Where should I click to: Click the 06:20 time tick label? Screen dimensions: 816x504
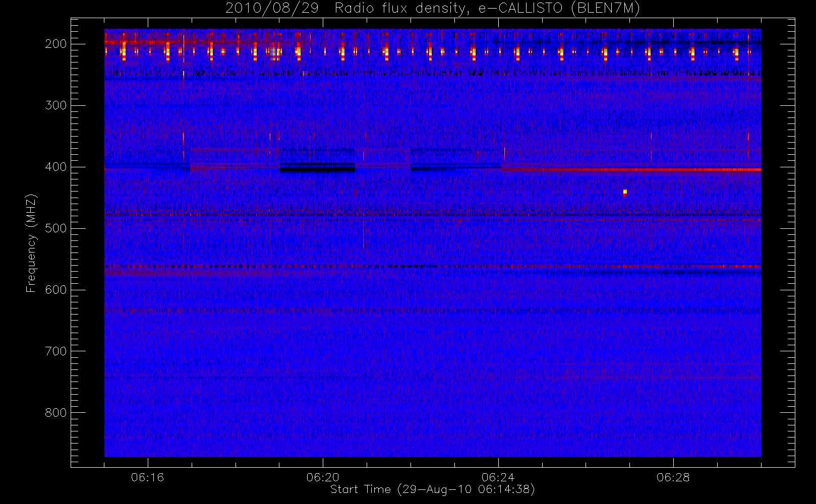point(323,477)
